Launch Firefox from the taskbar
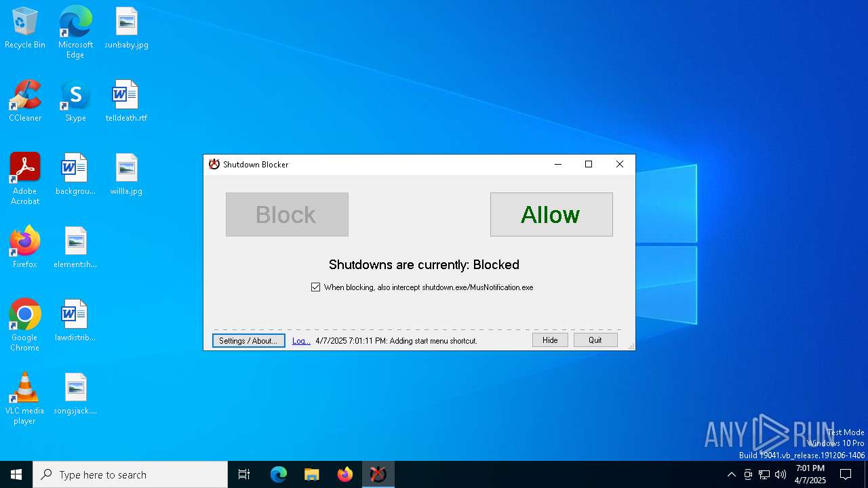 [345, 474]
